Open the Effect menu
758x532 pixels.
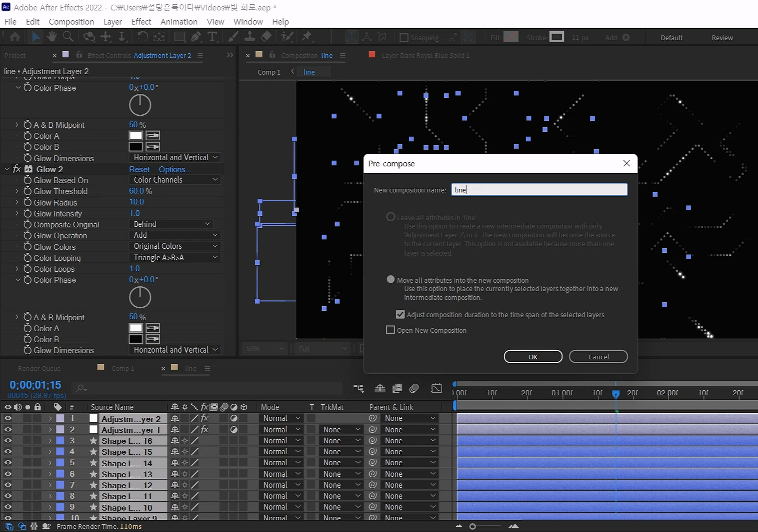(x=141, y=21)
